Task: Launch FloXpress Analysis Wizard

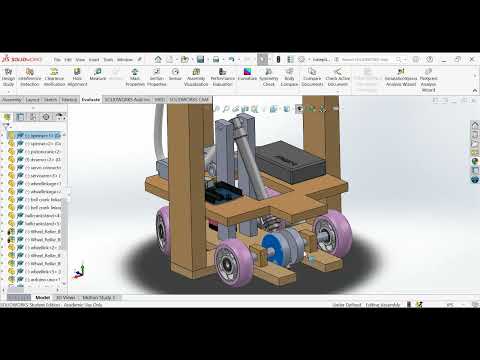Action: [x=428, y=80]
